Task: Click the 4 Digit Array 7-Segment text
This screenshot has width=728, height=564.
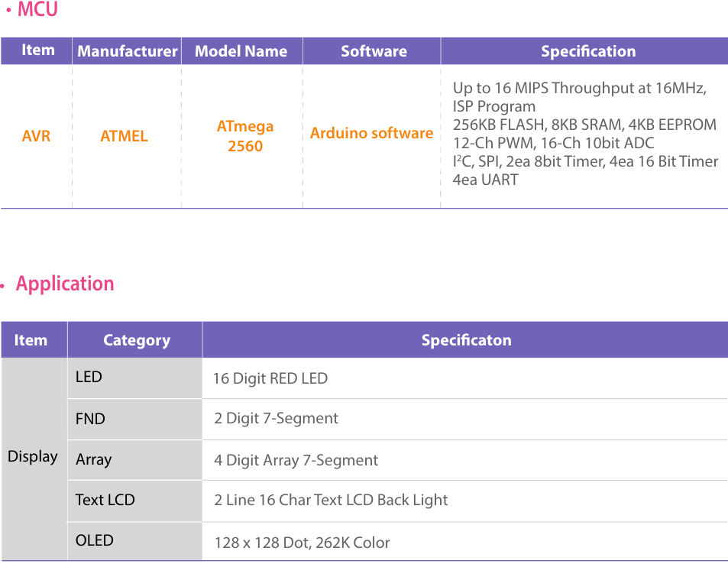Action: [x=296, y=460]
